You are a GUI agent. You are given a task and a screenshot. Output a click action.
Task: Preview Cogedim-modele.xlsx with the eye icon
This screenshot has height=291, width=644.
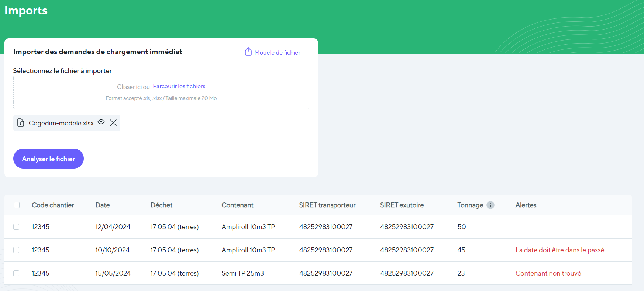pos(101,122)
